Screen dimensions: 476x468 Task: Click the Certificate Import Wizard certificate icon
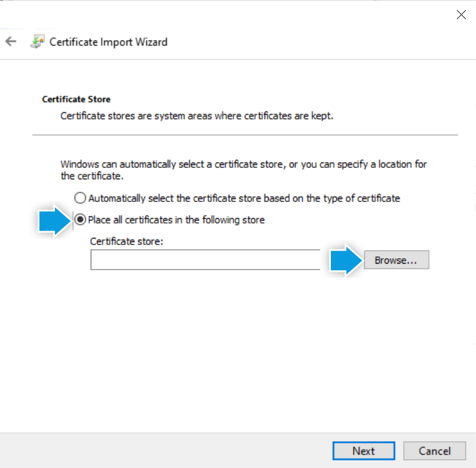point(38,41)
